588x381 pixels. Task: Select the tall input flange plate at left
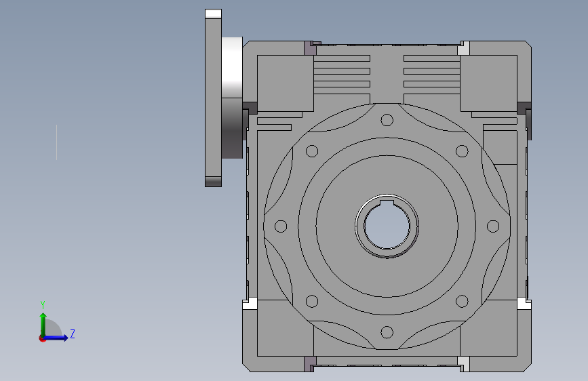(214, 98)
